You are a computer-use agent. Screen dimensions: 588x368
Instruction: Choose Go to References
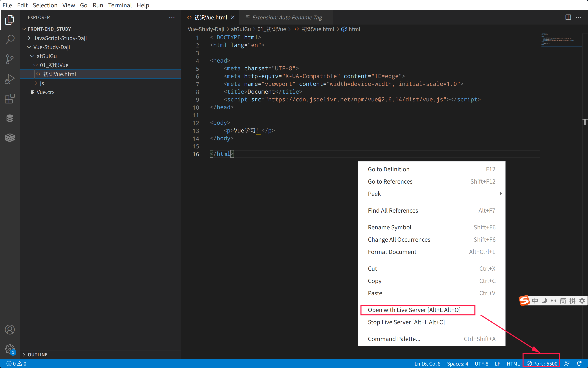coord(431,181)
